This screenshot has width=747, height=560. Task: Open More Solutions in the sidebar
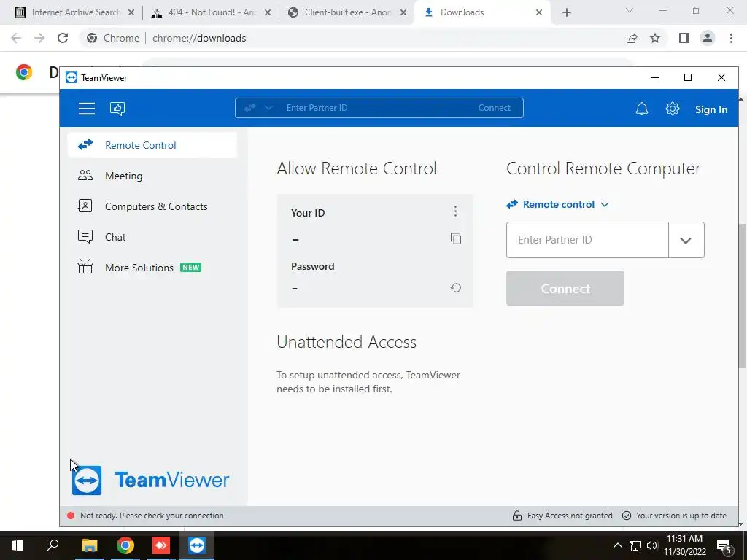click(x=152, y=267)
